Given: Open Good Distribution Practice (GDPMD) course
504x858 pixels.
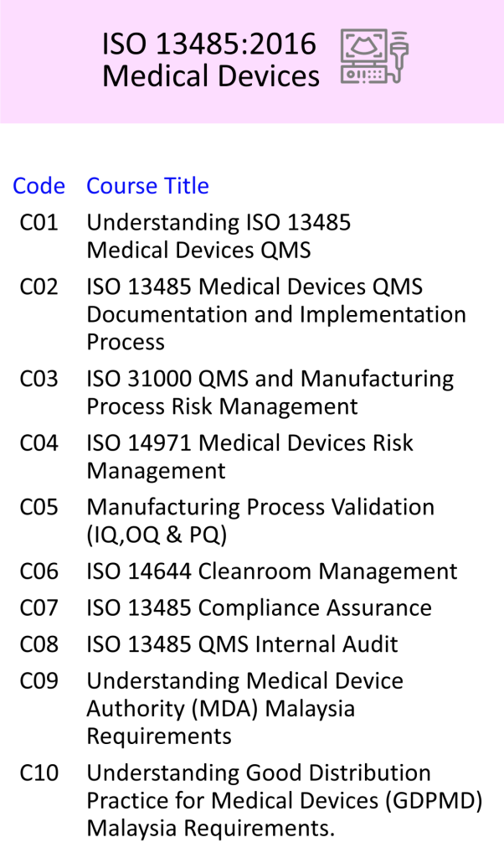Looking at the screenshot, I should click(x=285, y=800).
